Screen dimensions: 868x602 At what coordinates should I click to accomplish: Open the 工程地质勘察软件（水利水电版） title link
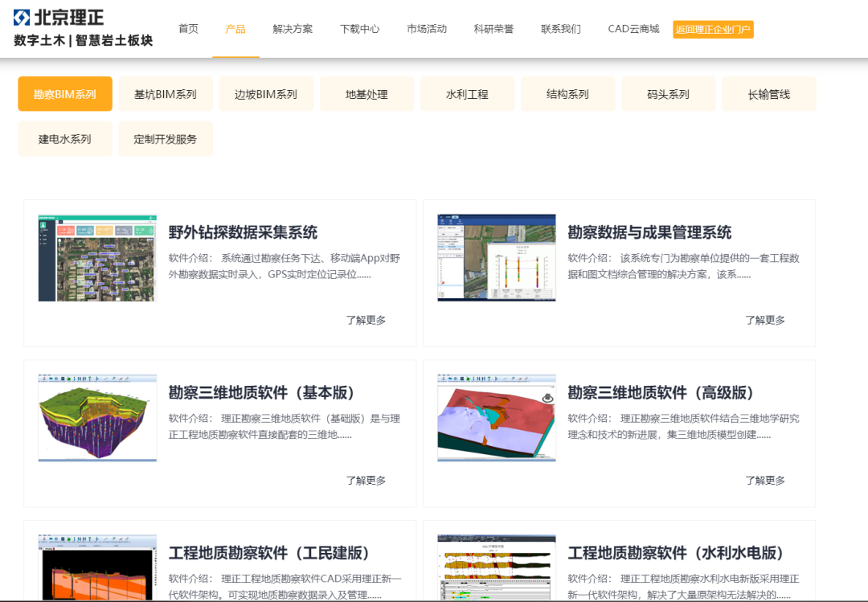point(675,553)
